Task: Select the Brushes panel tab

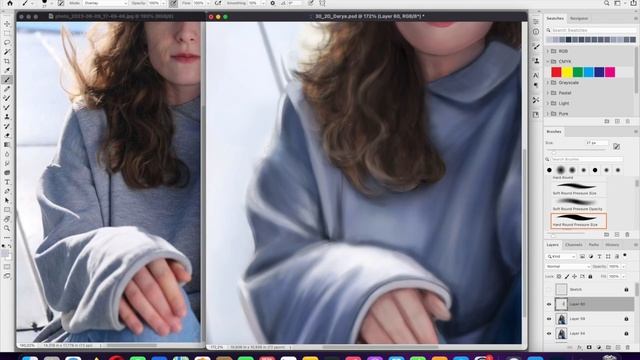Action: coord(554,131)
